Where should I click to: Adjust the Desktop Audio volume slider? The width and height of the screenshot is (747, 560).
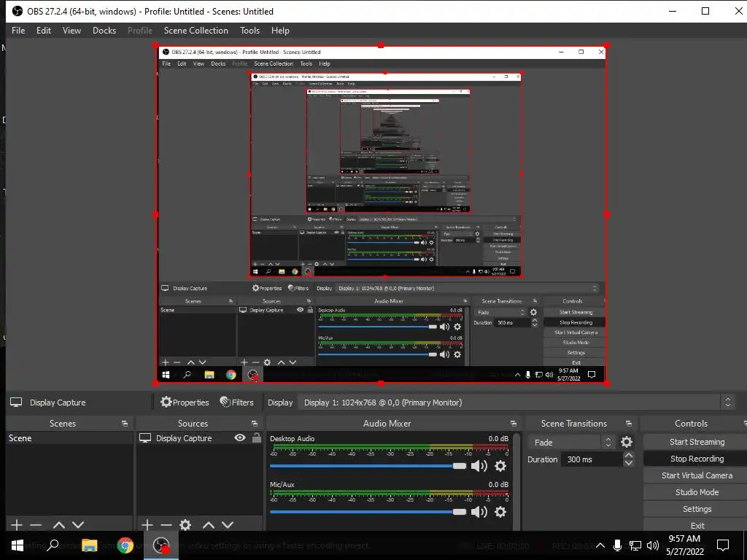(368, 466)
